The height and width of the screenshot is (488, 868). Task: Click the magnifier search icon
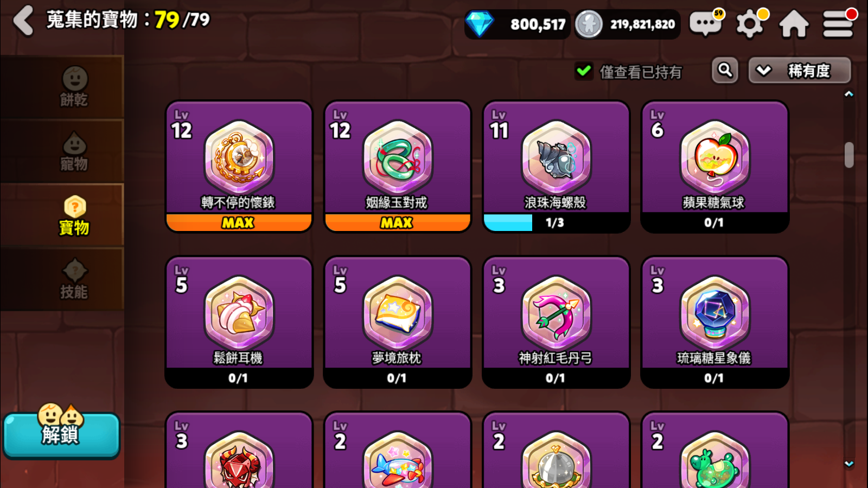tap(725, 70)
